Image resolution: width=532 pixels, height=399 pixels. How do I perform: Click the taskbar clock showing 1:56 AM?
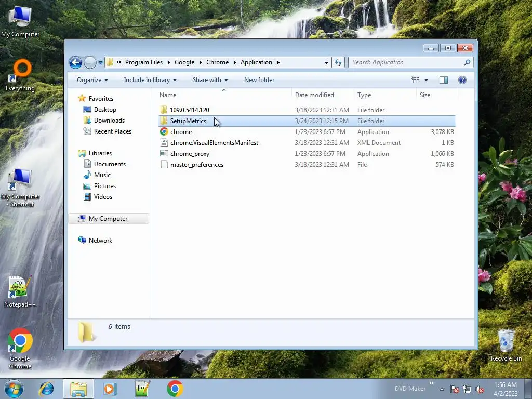pos(506,389)
